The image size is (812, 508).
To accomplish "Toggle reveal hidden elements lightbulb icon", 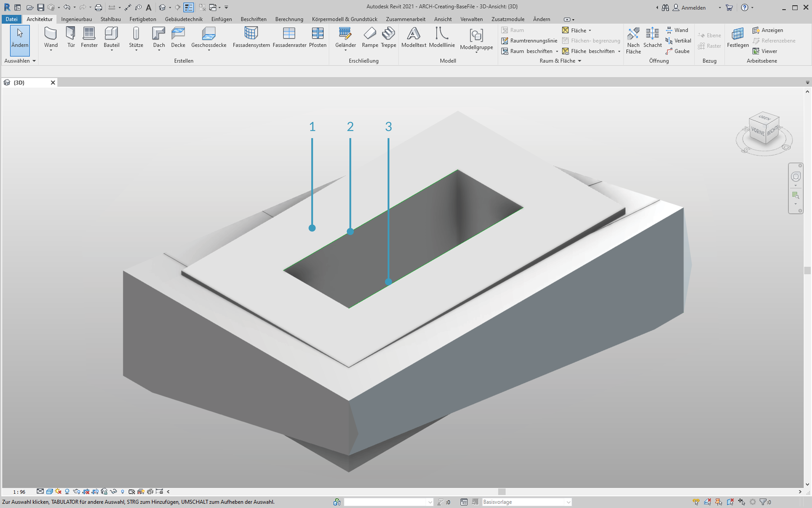I will point(122,492).
